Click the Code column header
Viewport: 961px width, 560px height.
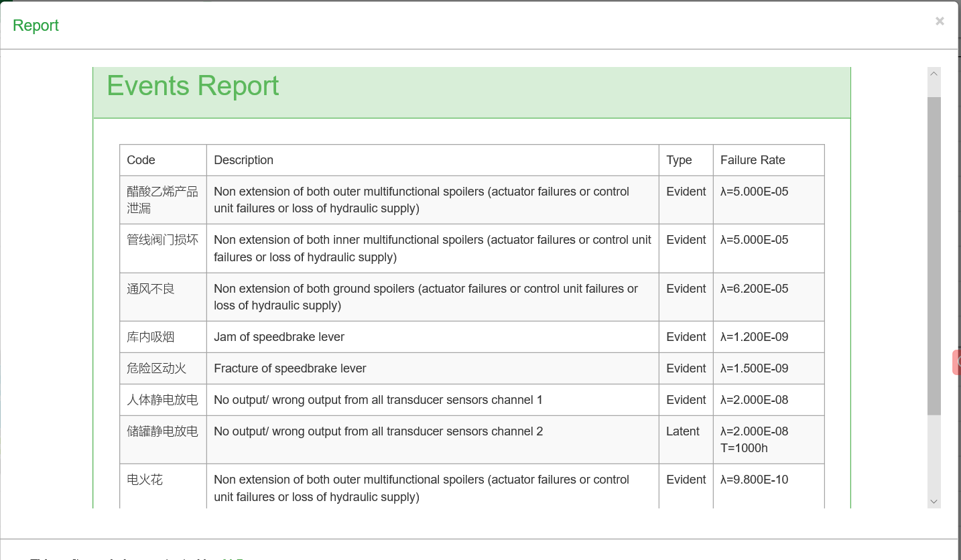[x=164, y=160]
